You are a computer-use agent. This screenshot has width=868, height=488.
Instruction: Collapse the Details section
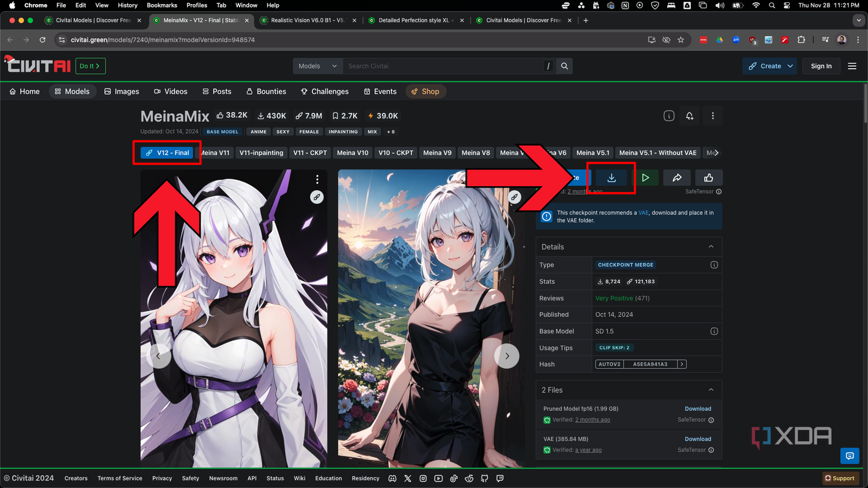[711, 247]
